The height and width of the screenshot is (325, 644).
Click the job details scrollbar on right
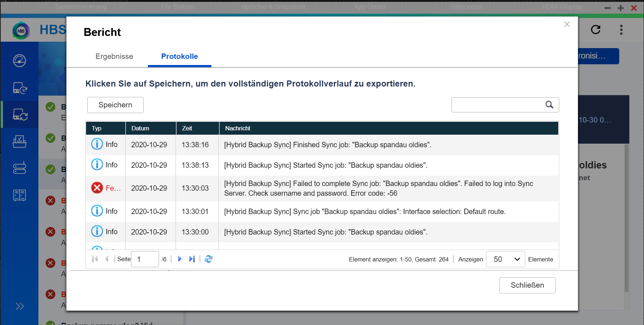point(626,218)
